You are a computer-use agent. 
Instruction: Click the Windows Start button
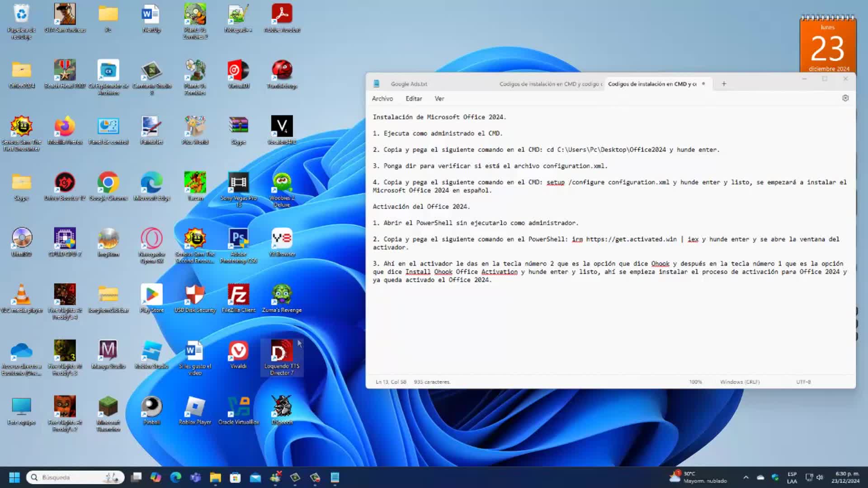tap(14, 477)
